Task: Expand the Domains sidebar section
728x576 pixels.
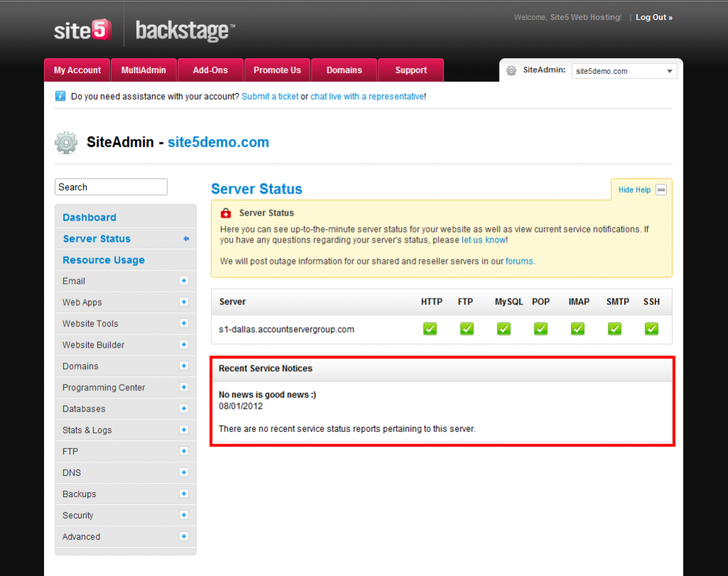Action: (x=184, y=366)
